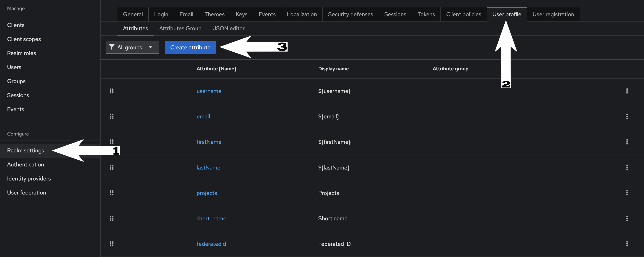Open the federatedId attribute link
The image size is (644, 257).
211,244
